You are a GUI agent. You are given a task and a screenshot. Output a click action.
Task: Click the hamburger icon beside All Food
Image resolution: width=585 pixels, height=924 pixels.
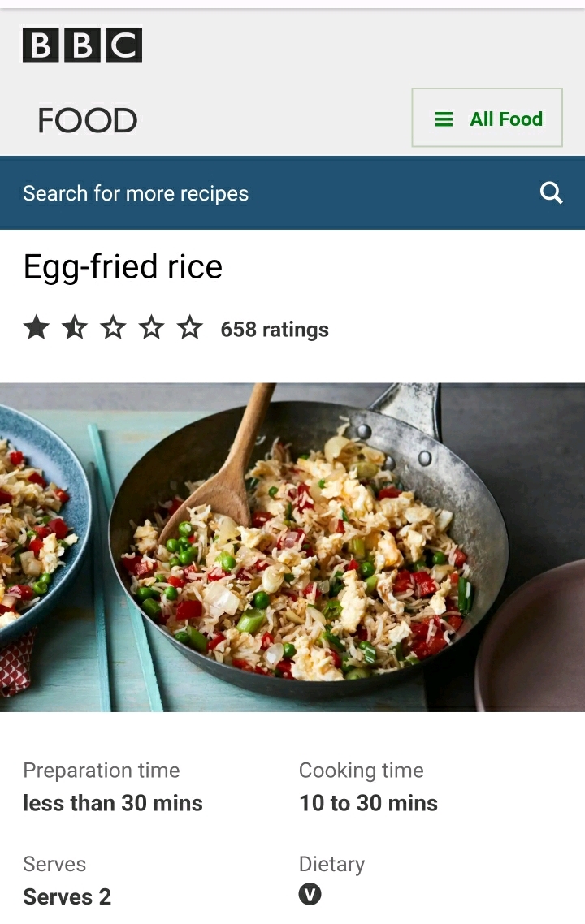pos(444,119)
